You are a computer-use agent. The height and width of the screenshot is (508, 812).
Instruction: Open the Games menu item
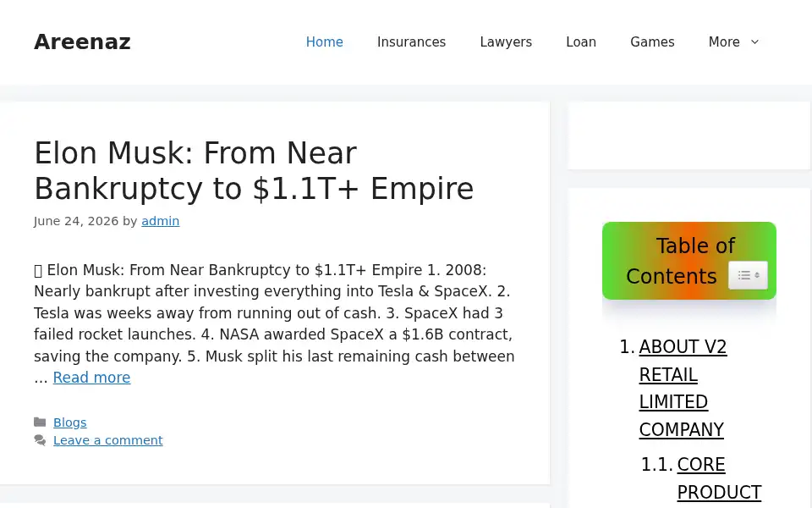point(652,42)
